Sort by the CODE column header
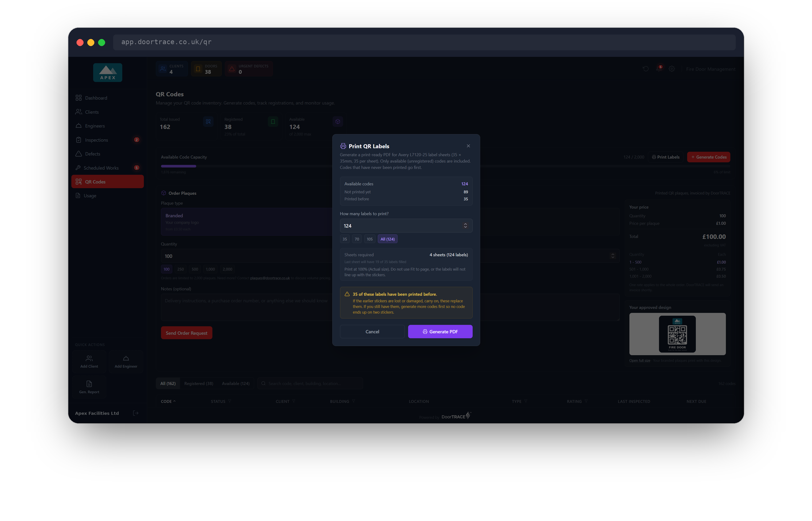This screenshot has height=521, width=812. [168, 401]
